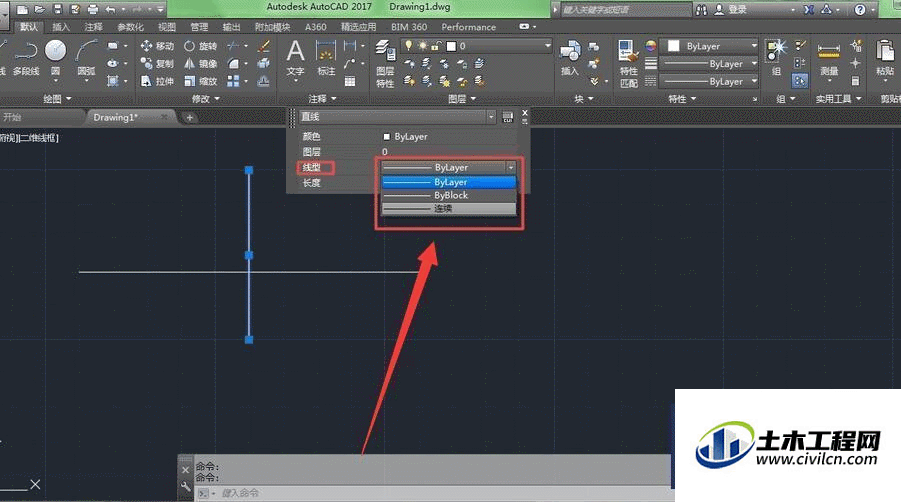Image resolution: width=901 pixels, height=502 pixels.
Task: Click the color wheel icon in 特性 panel
Action: click(x=650, y=45)
